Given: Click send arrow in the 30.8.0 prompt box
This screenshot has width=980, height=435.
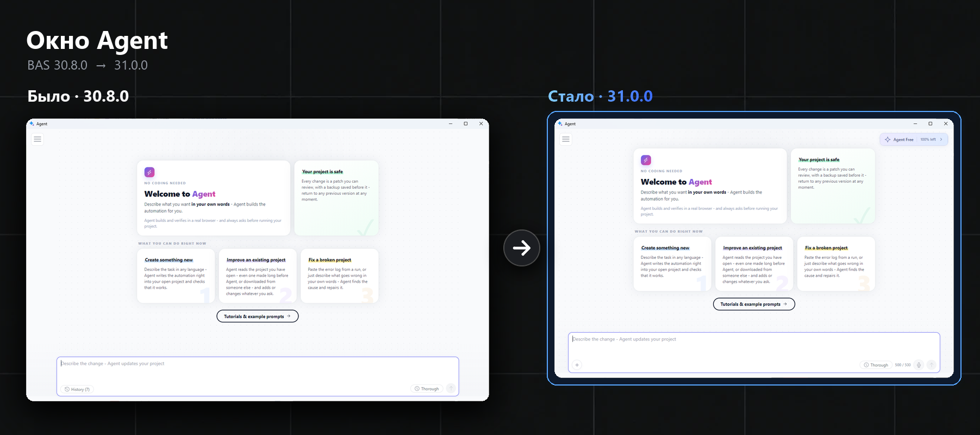Looking at the screenshot, I should click(451, 388).
